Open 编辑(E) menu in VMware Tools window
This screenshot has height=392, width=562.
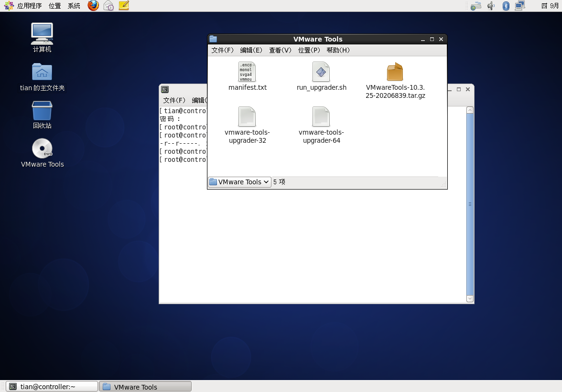point(251,50)
